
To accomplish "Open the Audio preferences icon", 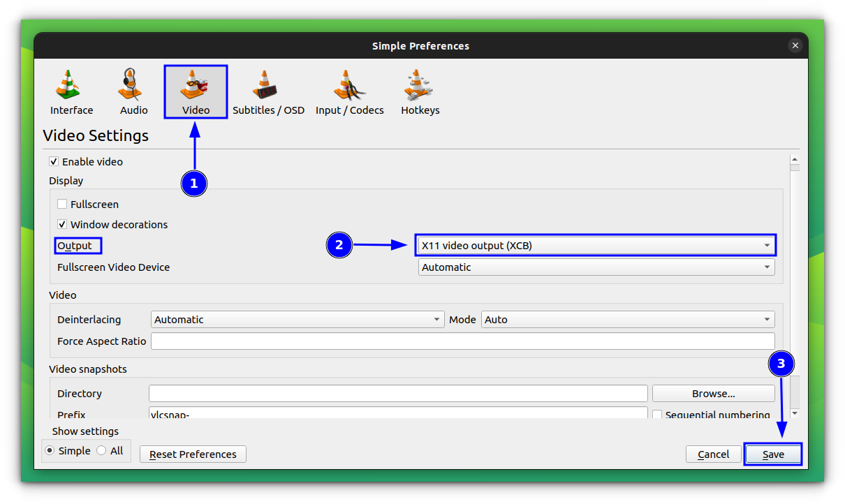I will (133, 91).
